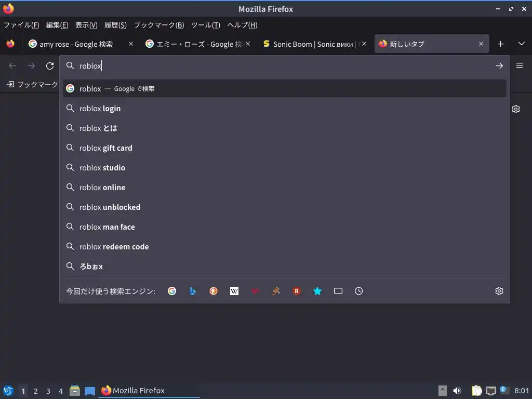The height and width of the screenshot is (399, 532).
Task: Open the 履歴(S) menu
Action: [x=115, y=25]
